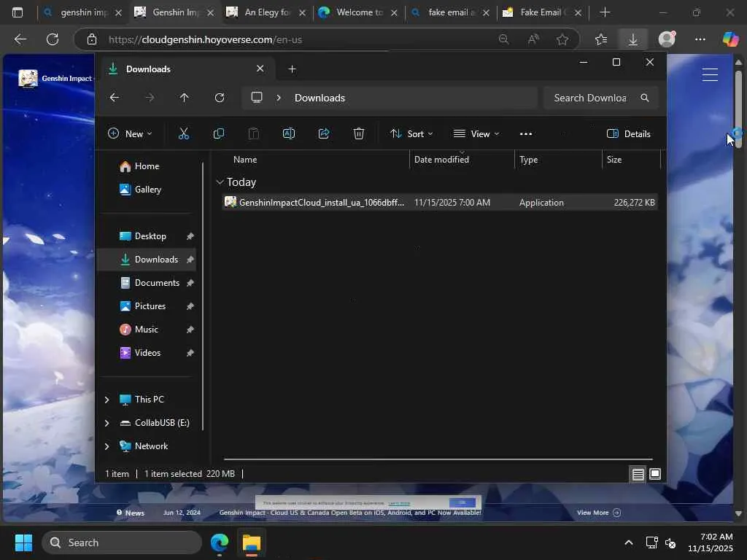Sort by the Type column header
This screenshot has width=747, height=560.
click(x=528, y=160)
